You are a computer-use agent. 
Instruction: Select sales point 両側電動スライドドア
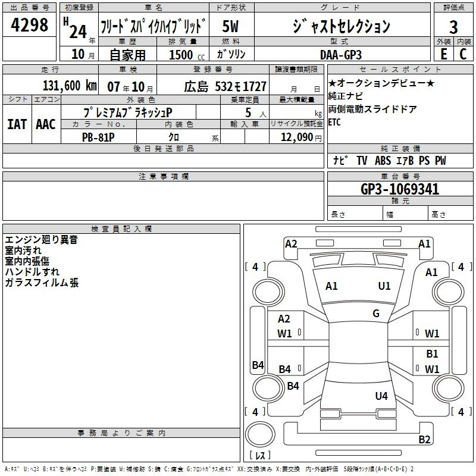pos(372,109)
